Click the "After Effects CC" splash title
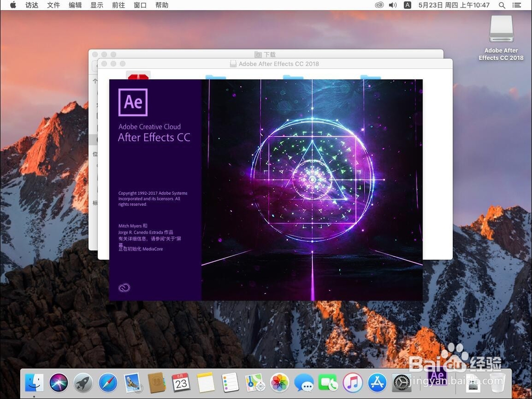The width and height of the screenshot is (532, 399). tap(154, 137)
